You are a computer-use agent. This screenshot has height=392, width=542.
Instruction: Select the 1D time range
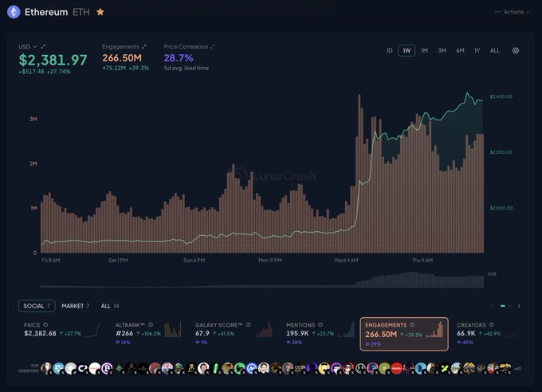point(389,50)
